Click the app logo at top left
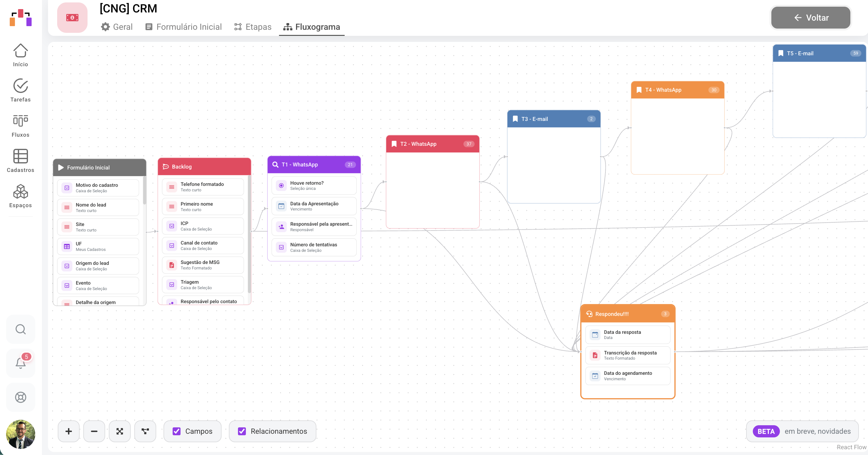 [21, 18]
